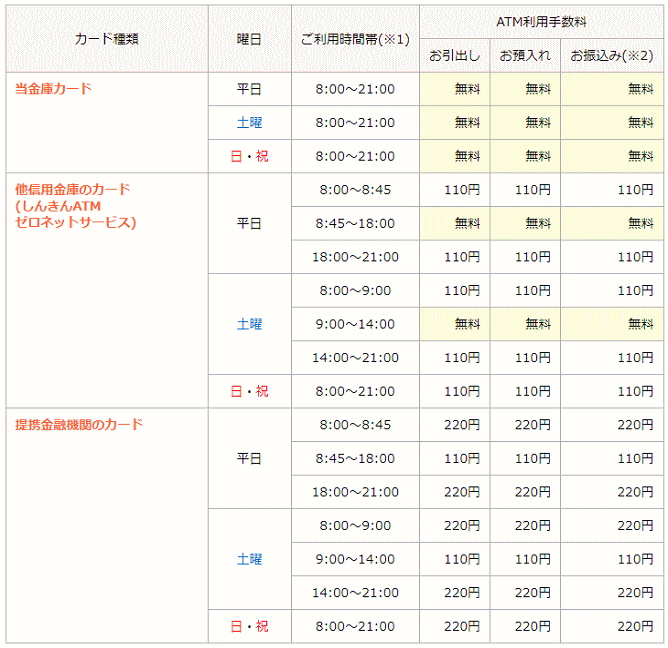The image size is (668, 648).
Task: Click 提携金融機関 日・祝 8:00～21:00 time cell
Action: (x=355, y=626)
